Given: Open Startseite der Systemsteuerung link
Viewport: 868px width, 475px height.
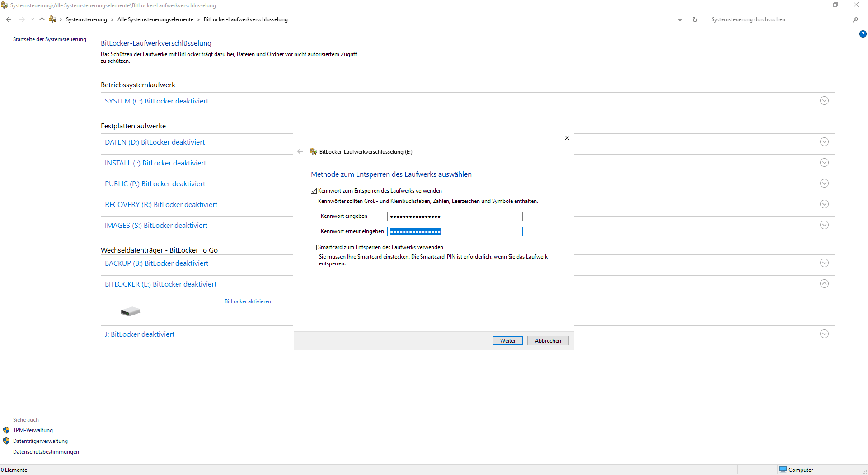Looking at the screenshot, I should [50, 39].
